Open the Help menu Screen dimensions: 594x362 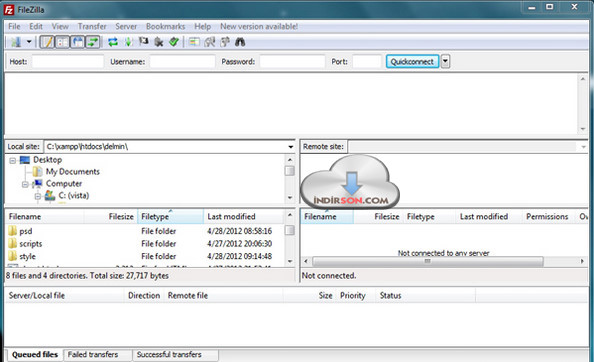[x=203, y=27]
